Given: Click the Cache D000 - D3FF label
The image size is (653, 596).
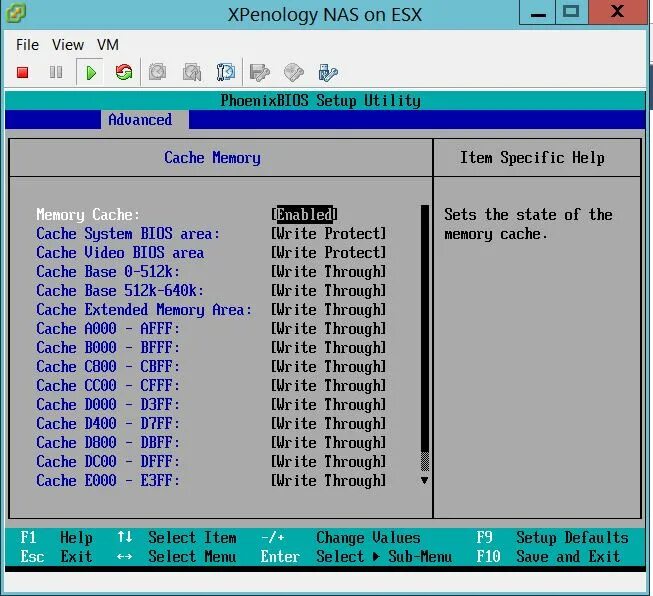Looking at the screenshot, I should tap(108, 404).
